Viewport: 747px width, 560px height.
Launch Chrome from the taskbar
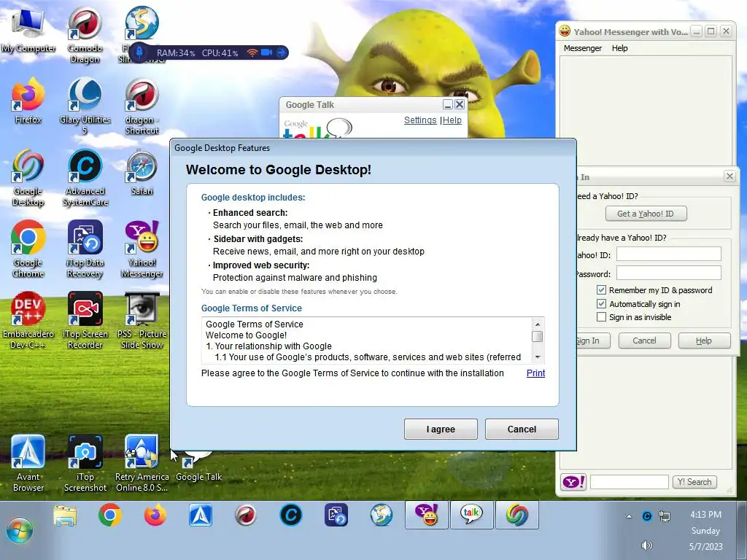pyautogui.click(x=110, y=516)
